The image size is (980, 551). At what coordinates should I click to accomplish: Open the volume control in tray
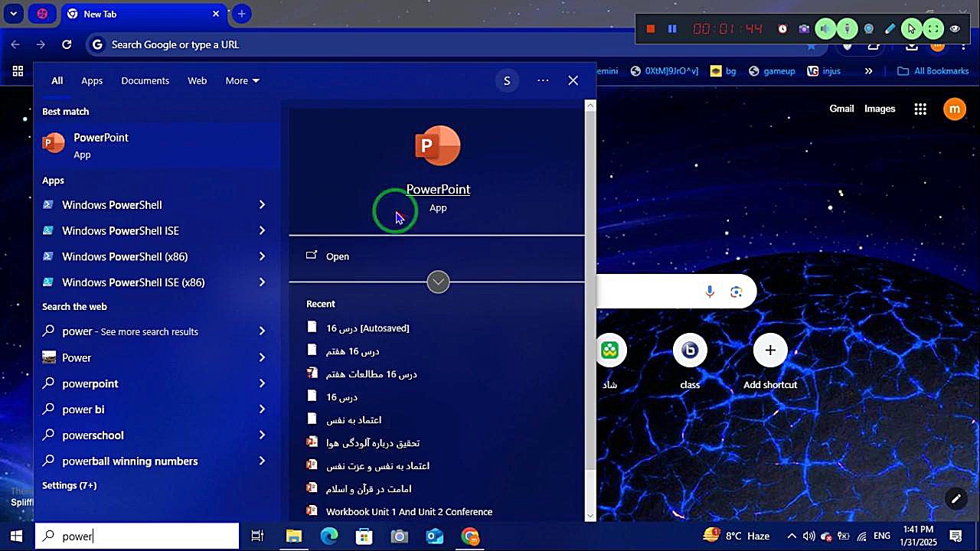click(809, 536)
